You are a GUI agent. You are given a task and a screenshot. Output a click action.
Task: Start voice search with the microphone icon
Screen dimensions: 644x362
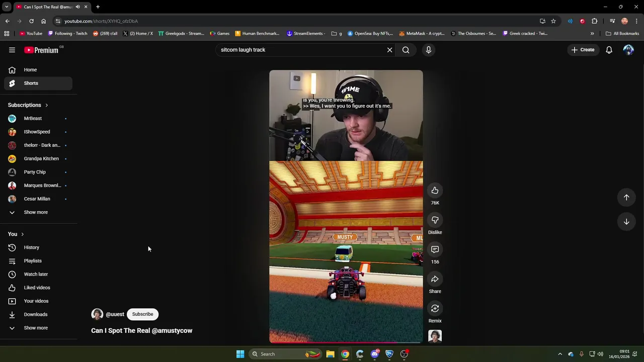point(429,50)
